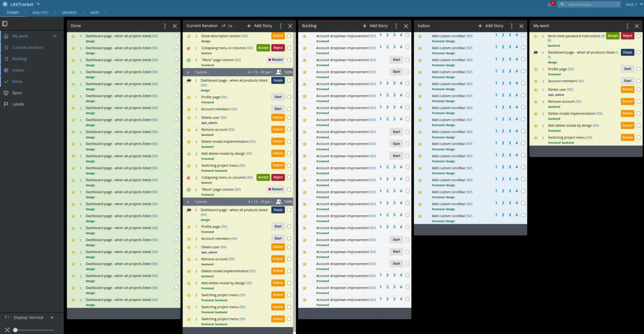Click the zoom slider handle at bottom left
This screenshot has height=334, width=644.
[x=15, y=330]
